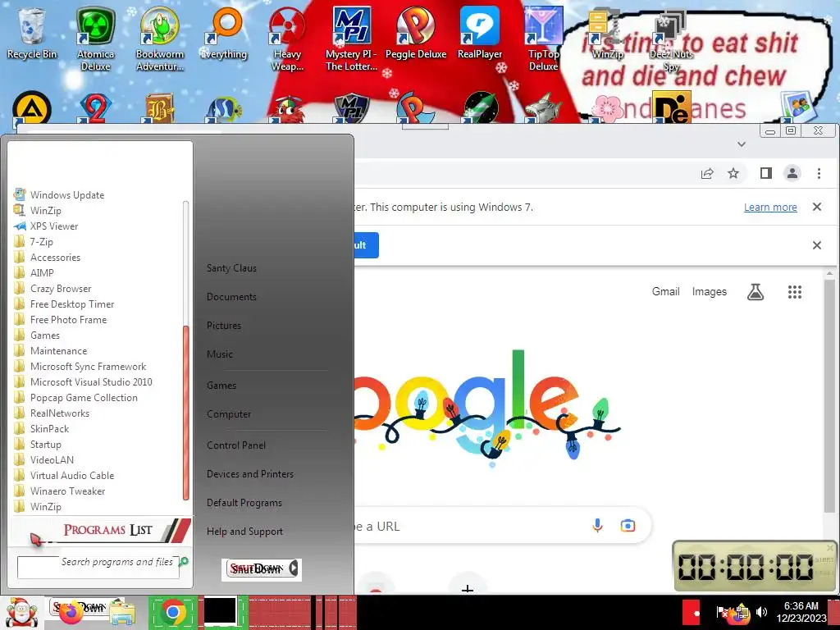Click the taskbar clock date
The image size is (840, 630).
coord(801,618)
